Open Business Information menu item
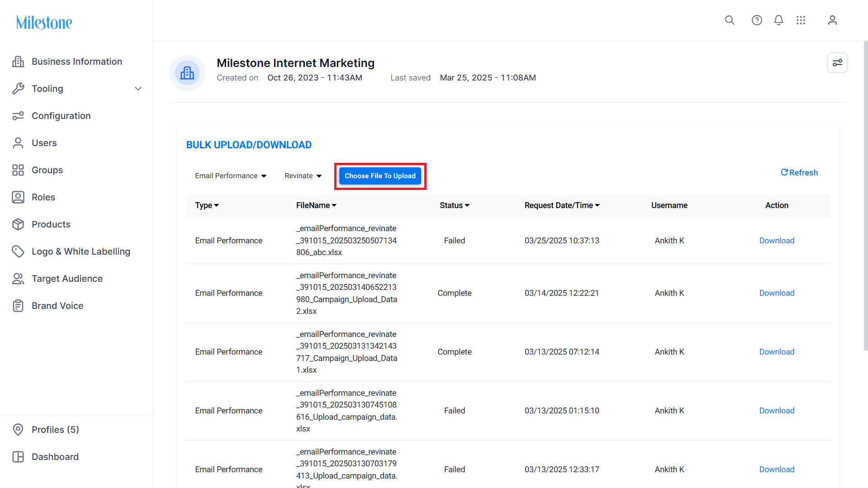This screenshot has height=488, width=868. (77, 62)
